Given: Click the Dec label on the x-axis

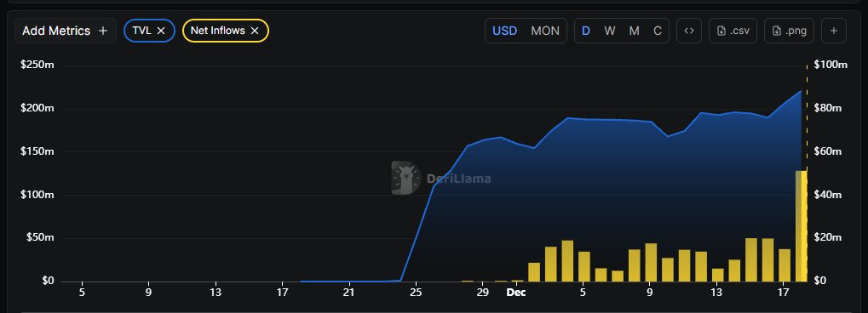Looking at the screenshot, I should [516, 292].
